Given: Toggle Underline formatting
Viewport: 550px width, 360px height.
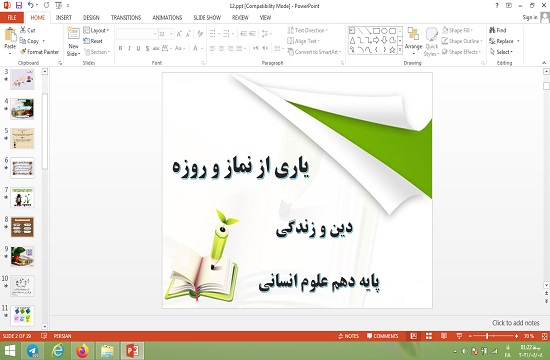Looking at the screenshot, I should (x=138, y=48).
